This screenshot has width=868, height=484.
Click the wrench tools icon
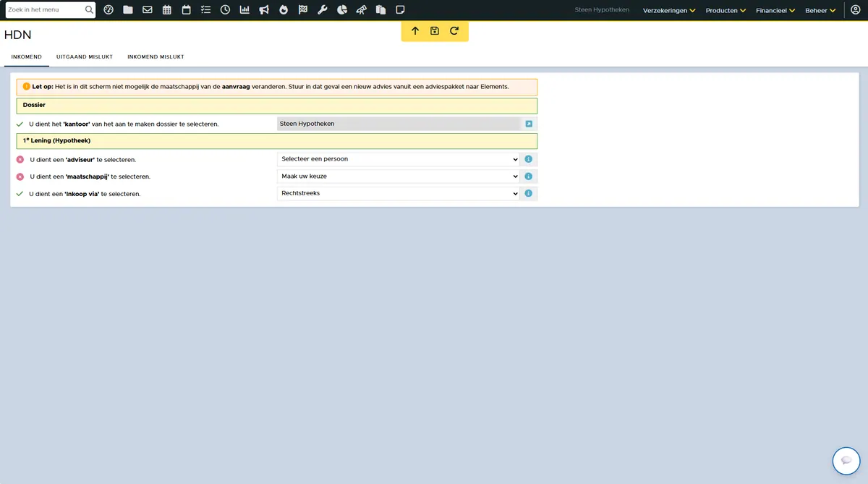323,10
